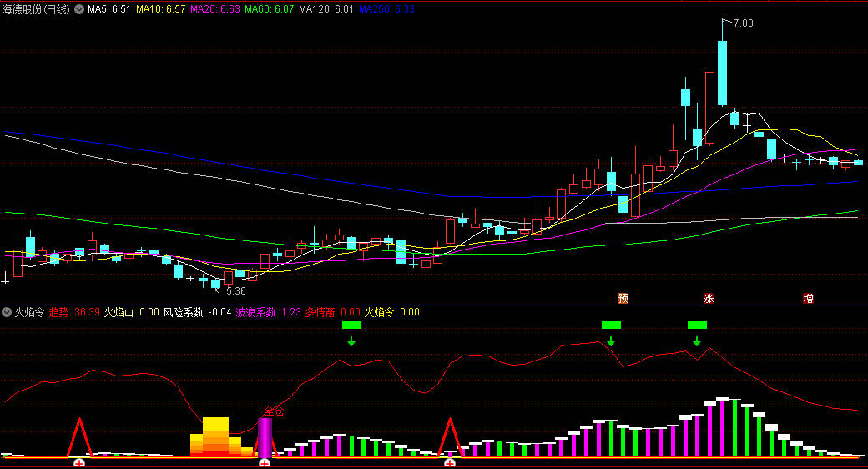The width and height of the screenshot is (868, 469).
Task: Click the 涨 marker icon under the price chart
Action: pos(709,299)
